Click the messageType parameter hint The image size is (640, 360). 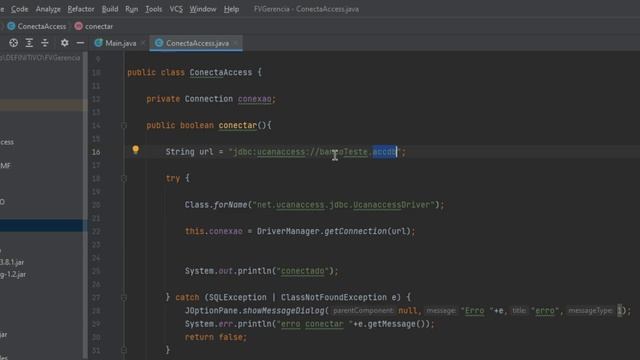[590, 311]
